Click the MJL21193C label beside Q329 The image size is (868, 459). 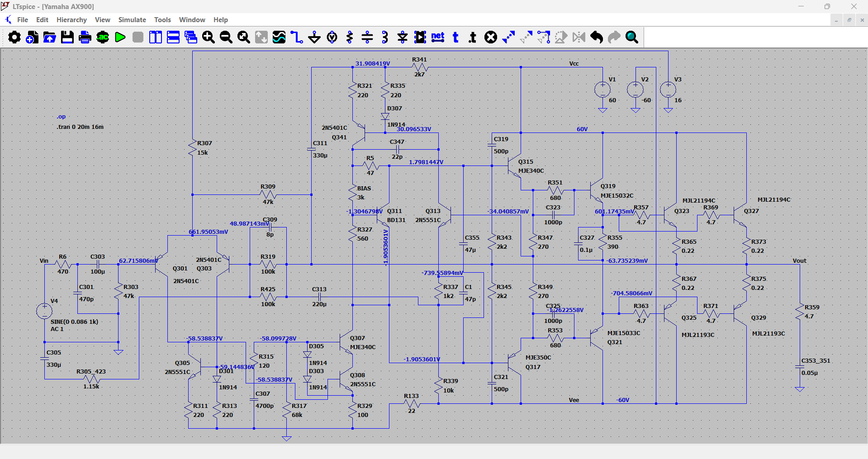click(x=768, y=334)
